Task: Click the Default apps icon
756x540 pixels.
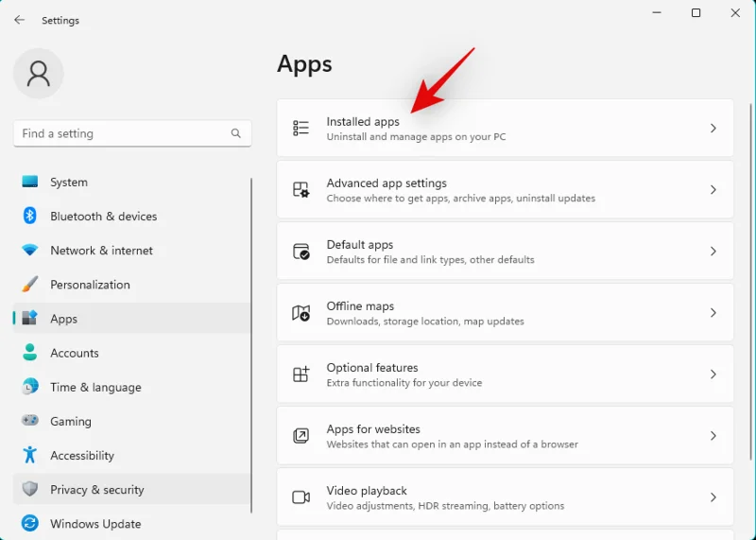Action: click(x=301, y=252)
